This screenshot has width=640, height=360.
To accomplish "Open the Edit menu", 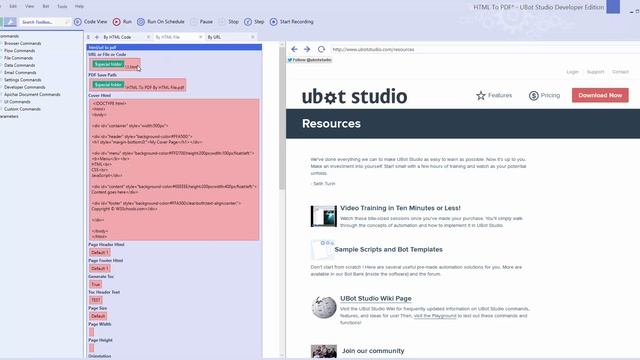I will point(13,7).
